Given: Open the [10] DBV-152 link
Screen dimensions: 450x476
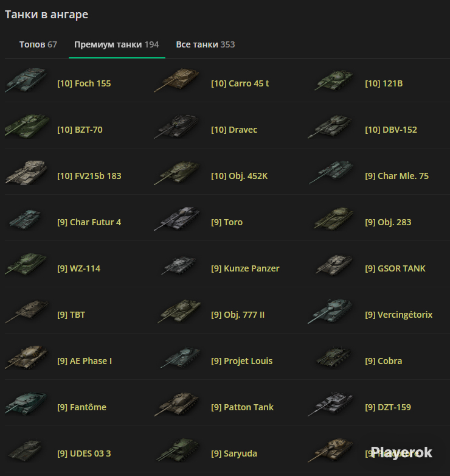Looking at the screenshot, I should coord(391,130).
